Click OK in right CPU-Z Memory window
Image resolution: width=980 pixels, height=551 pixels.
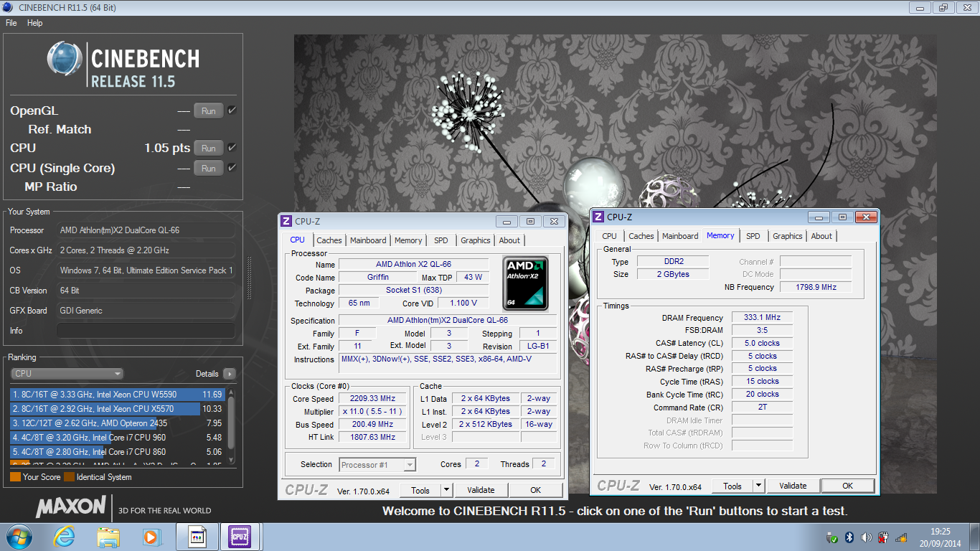pos(847,486)
